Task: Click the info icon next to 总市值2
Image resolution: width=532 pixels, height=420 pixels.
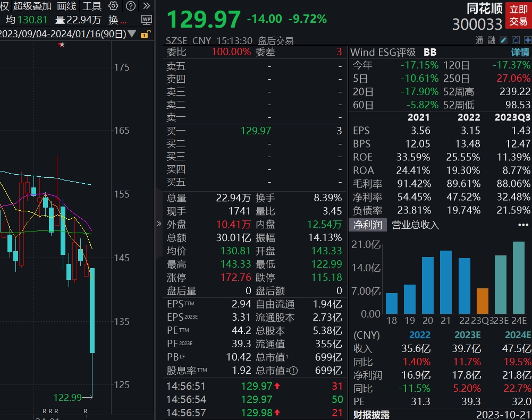Action: [294, 371]
